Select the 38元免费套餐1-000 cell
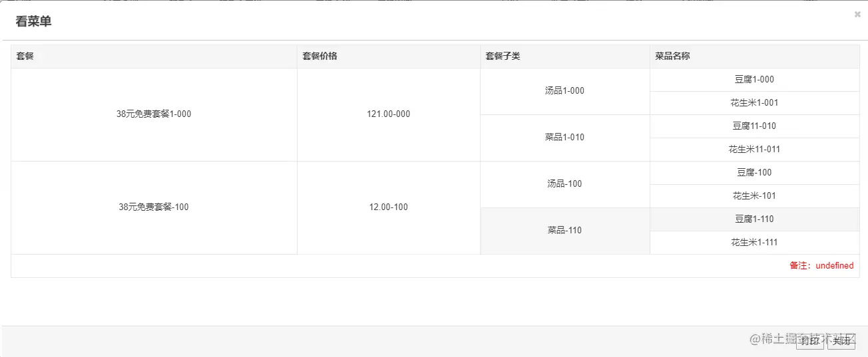 [x=154, y=114]
